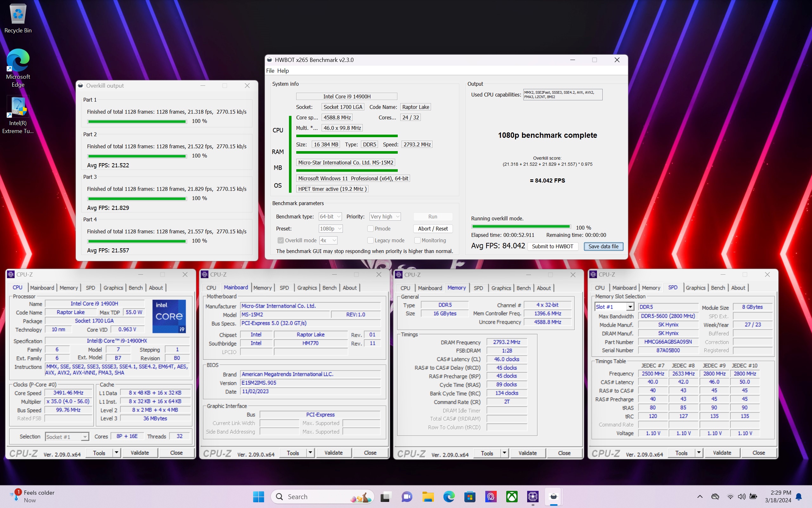Open the Socket #1 selection dropdown
The height and width of the screenshot is (508, 812).
click(67, 437)
